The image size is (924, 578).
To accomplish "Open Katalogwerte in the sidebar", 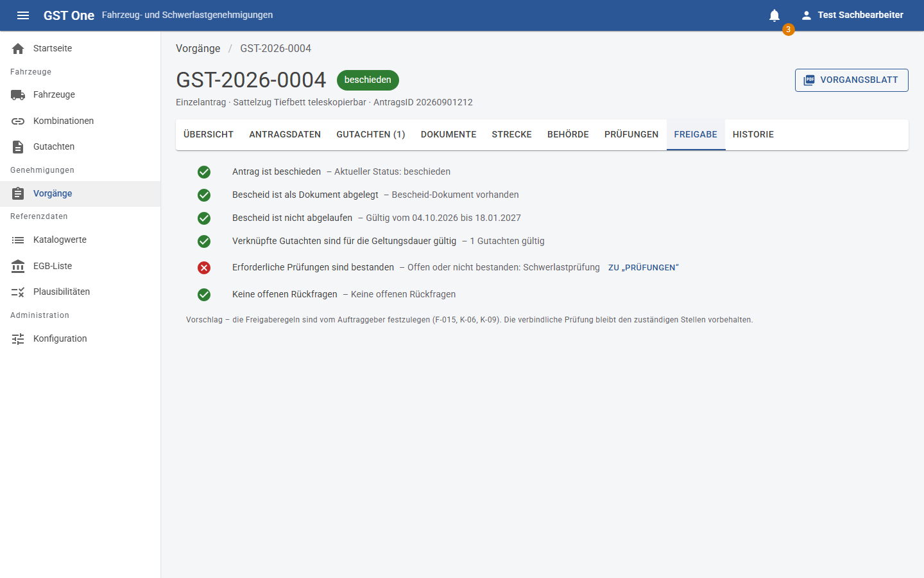I will pyautogui.click(x=80, y=240).
